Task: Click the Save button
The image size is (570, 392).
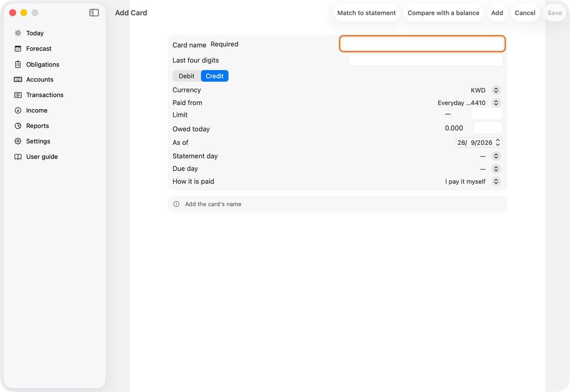Action: tap(555, 13)
